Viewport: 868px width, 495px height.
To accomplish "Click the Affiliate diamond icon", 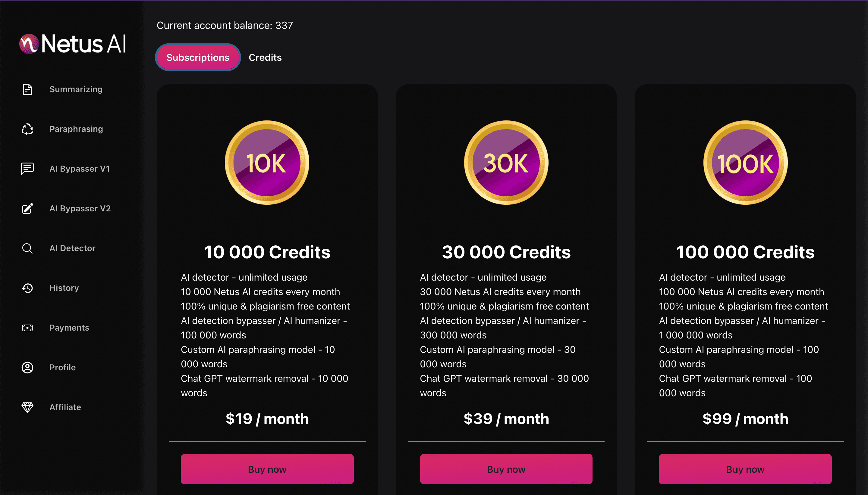I will coord(27,407).
